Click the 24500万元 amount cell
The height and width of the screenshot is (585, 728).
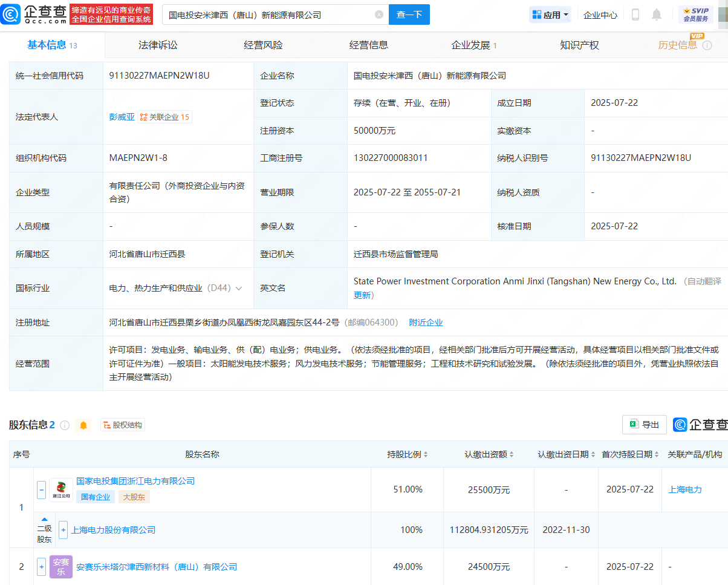tap(489, 567)
